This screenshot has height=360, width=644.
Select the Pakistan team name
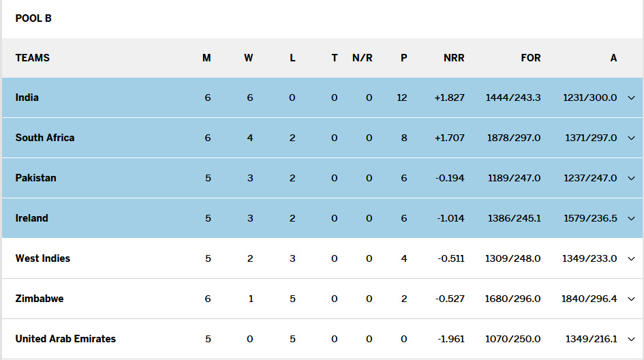(36, 178)
